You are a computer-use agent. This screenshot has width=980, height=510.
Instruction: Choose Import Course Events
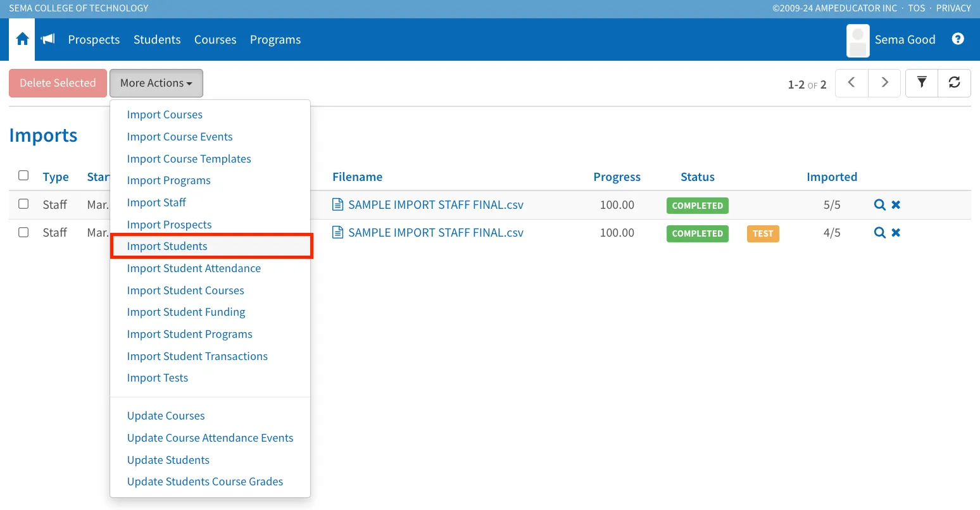click(180, 137)
